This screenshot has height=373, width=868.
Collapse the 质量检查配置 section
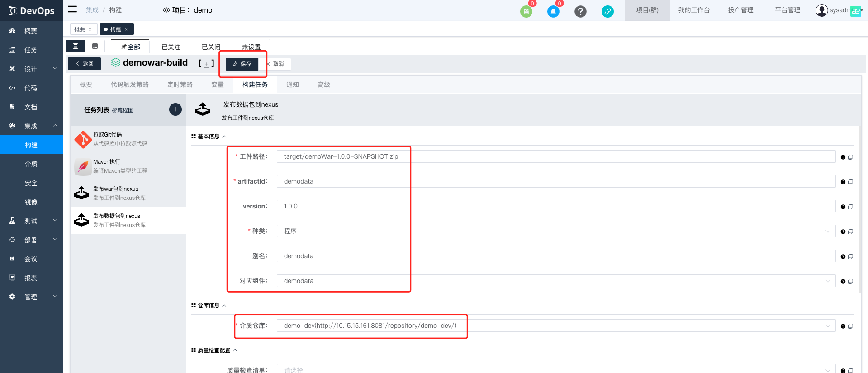(x=235, y=350)
